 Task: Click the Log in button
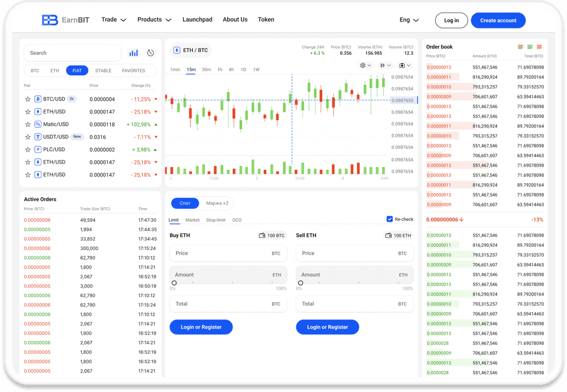click(451, 20)
